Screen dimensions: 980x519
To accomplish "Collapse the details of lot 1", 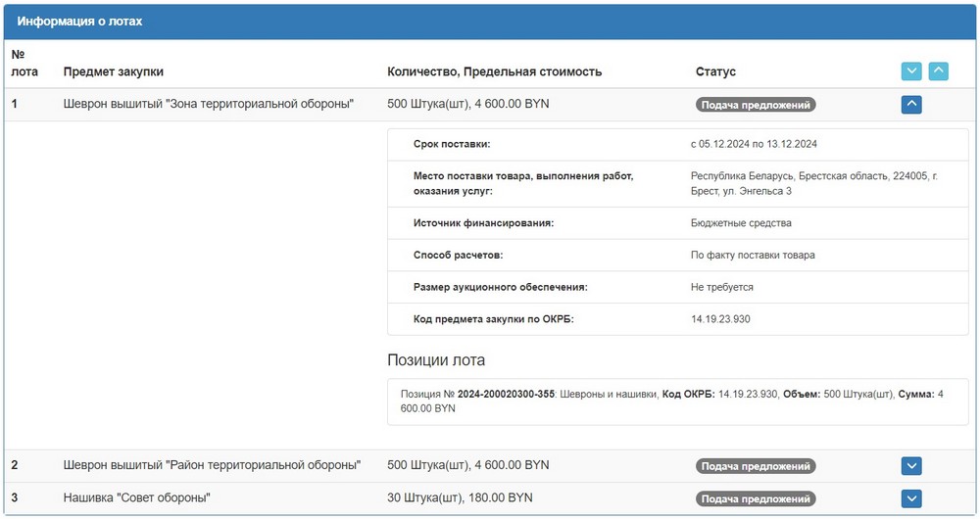I will point(911,105).
